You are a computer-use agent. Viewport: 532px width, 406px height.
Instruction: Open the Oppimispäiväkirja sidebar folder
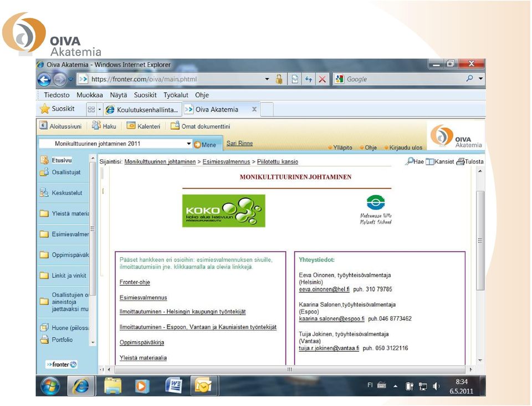[x=64, y=255]
